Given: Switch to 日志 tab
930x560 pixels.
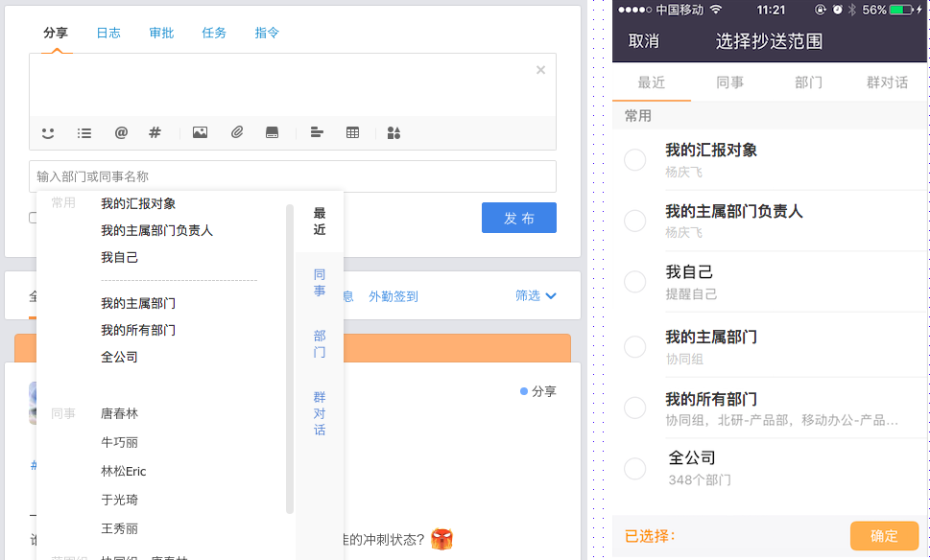Looking at the screenshot, I should coord(108,33).
